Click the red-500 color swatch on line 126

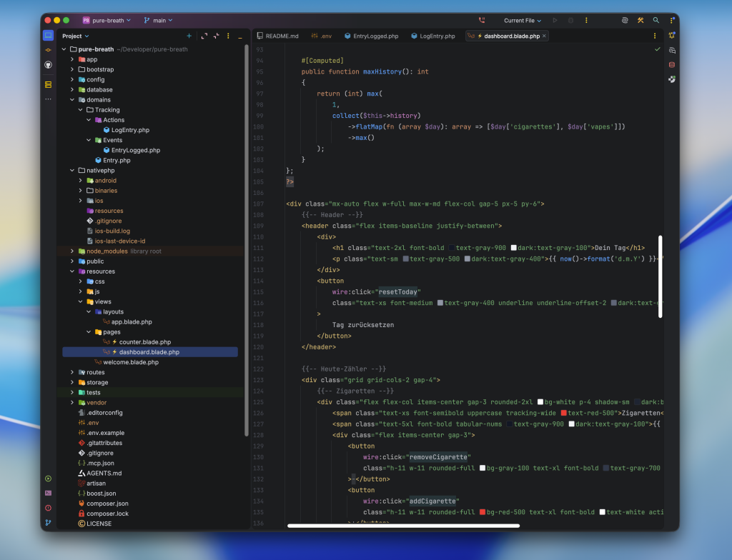563,413
